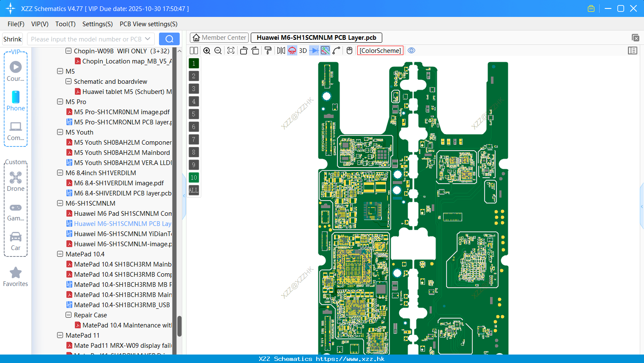Image resolution: width=644 pixels, height=363 pixels.
Task: Collapse M6 8.4inch SH1VERDILM node
Action: 60,173
